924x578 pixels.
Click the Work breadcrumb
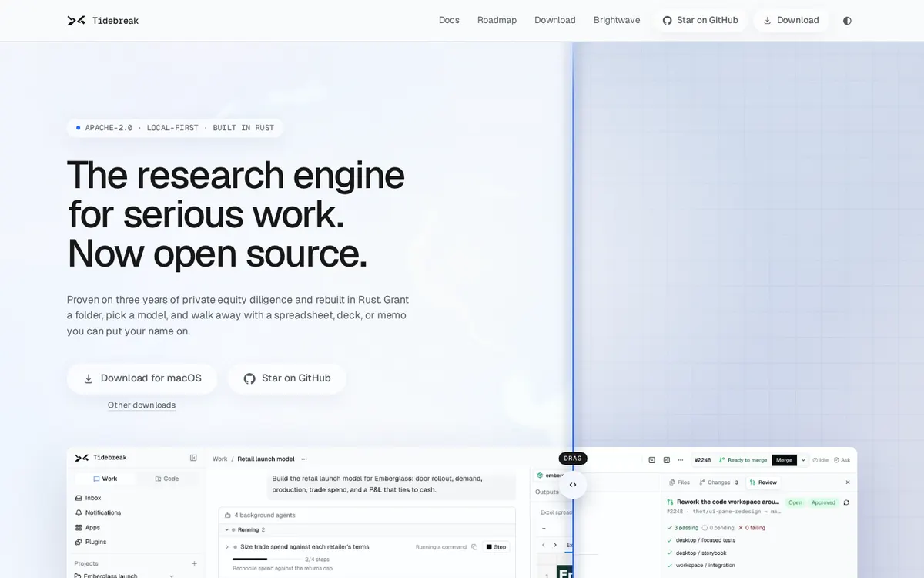click(x=220, y=459)
